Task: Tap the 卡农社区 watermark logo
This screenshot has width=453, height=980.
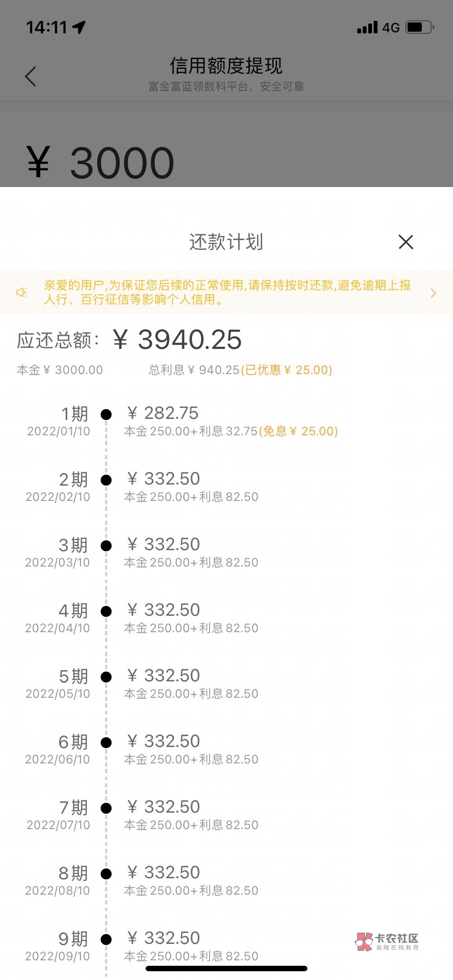Action: click(387, 941)
